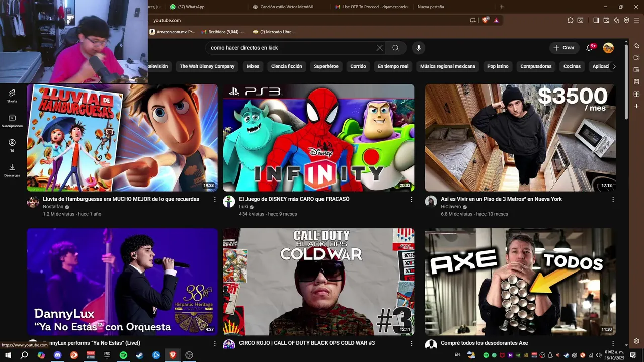Switch to Use OTP To Proceed tab
The height and width of the screenshot is (362, 644).
pos(371,7)
